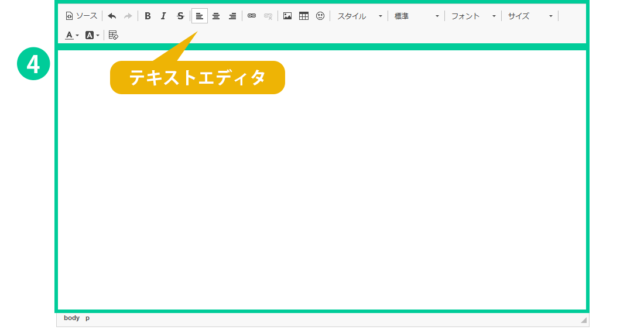Open the サイズ (Size) dropdown

tap(530, 16)
